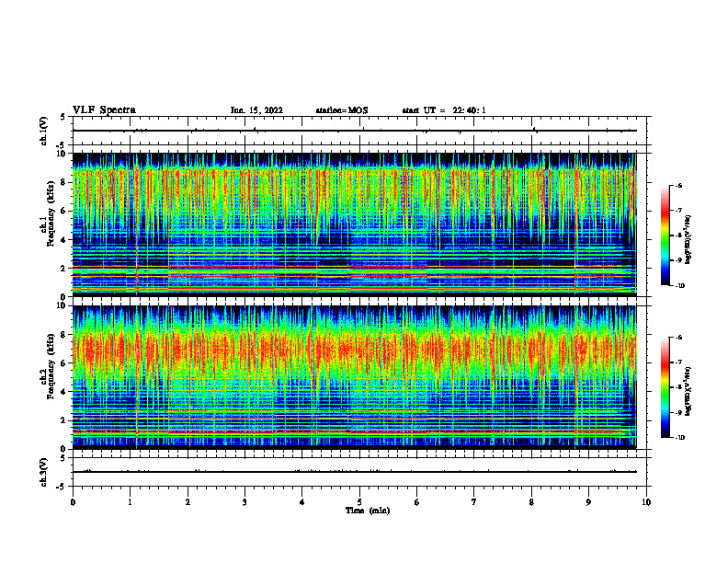Click the ch.1 spectrogram panel
The image size is (728, 563).
[x=355, y=224]
